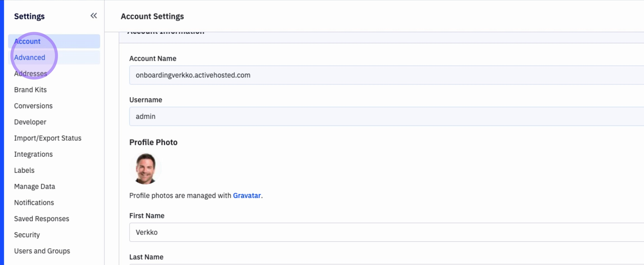Open Users and Groups settings
644x265 pixels.
pyautogui.click(x=42, y=251)
